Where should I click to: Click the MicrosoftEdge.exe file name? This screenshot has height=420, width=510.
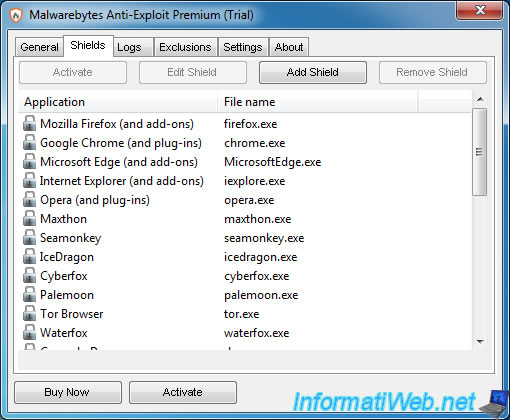point(273,162)
